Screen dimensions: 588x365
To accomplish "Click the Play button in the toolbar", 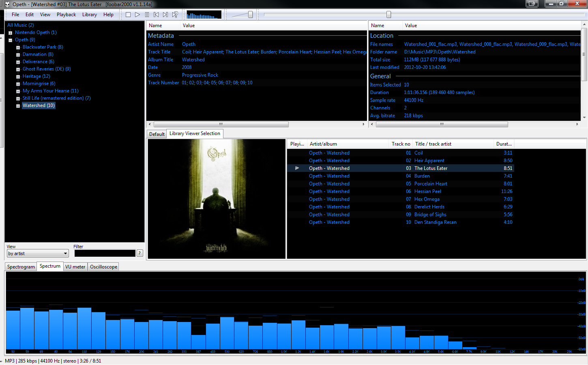I will (137, 15).
